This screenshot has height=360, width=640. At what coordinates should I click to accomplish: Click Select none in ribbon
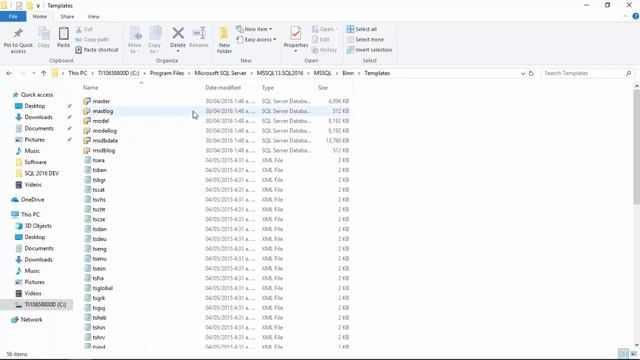[365, 40]
